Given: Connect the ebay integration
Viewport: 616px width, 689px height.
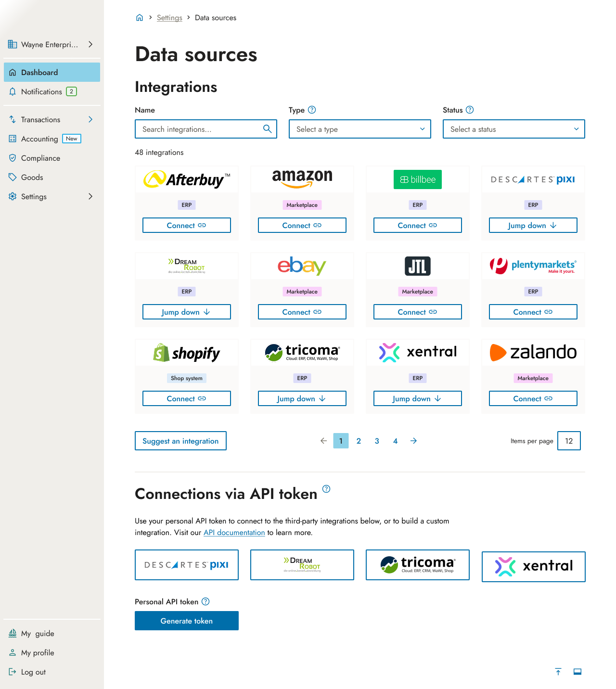Looking at the screenshot, I should 302,312.
